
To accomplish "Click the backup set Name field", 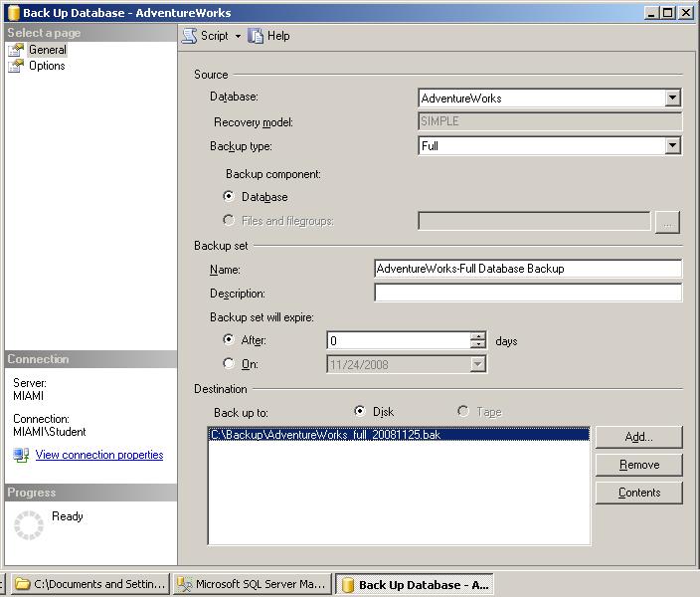I will [x=528, y=269].
